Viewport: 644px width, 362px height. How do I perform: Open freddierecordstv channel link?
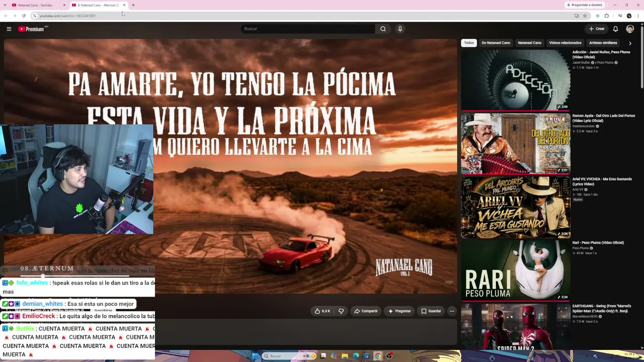coord(584,126)
